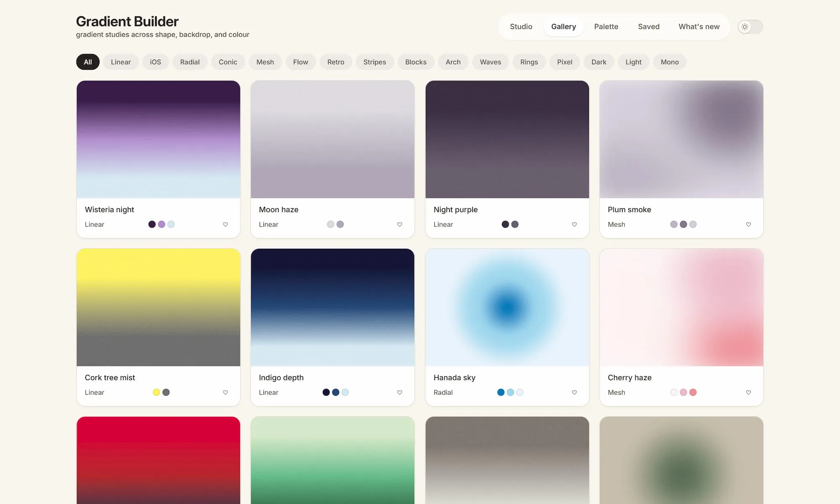The width and height of the screenshot is (840, 504).
Task: Filter gallery by Stripes
Action: click(x=375, y=62)
